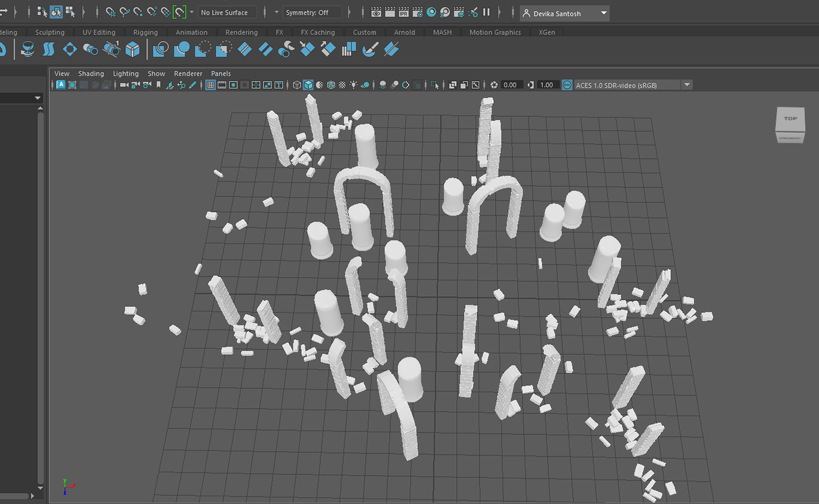
Task: Launch IPR render from the status line
Action: click(x=403, y=11)
